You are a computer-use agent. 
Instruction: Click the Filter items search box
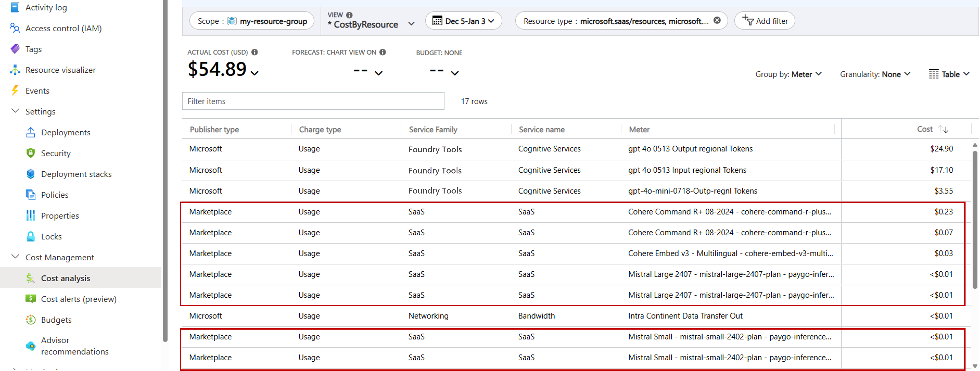(313, 101)
